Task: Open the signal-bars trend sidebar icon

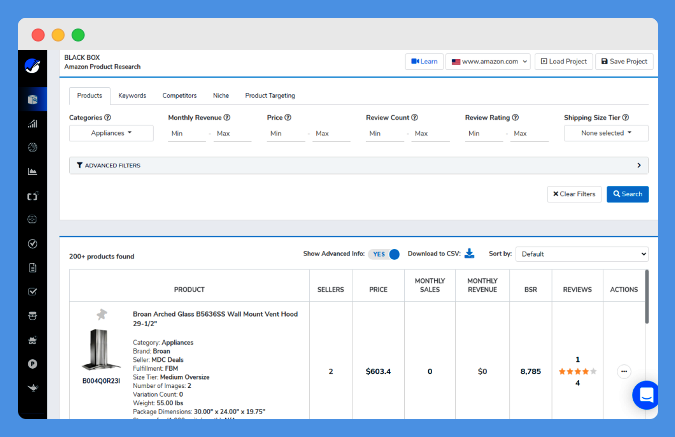Action: pos(32,124)
